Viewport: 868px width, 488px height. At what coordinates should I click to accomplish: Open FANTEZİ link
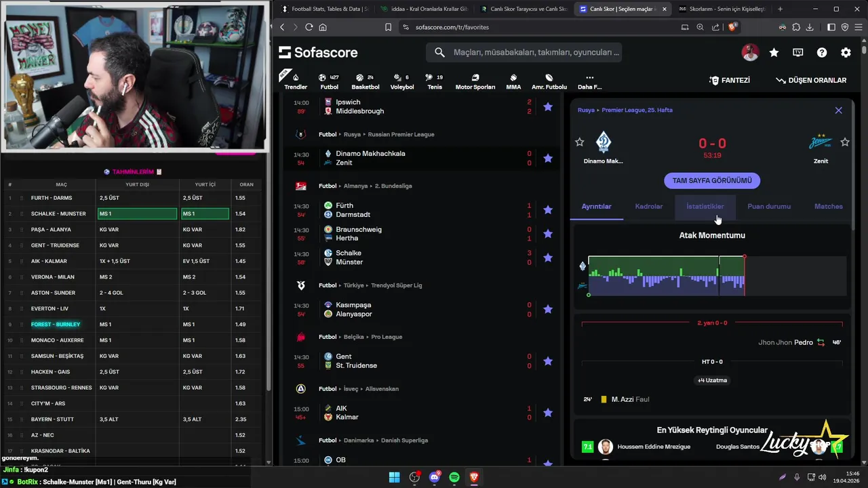[x=729, y=80]
